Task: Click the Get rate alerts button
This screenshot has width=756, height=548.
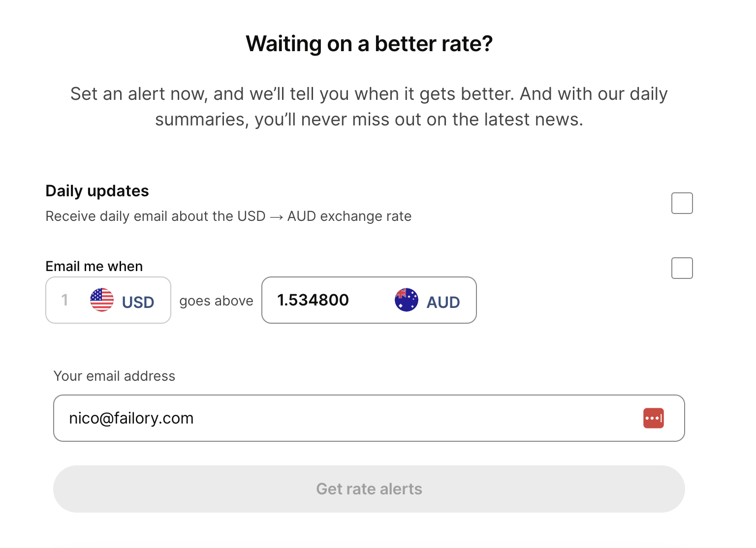Action: (369, 489)
